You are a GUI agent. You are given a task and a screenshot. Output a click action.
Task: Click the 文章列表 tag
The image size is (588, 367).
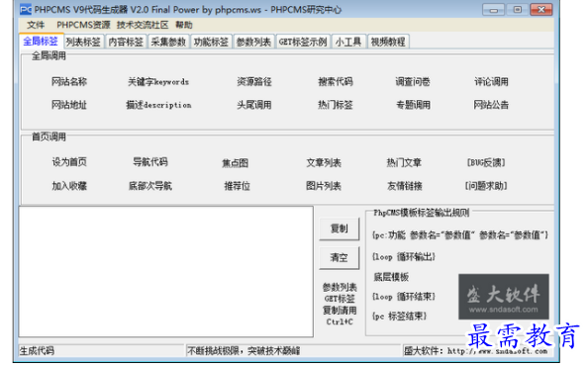(x=324, y=163)
